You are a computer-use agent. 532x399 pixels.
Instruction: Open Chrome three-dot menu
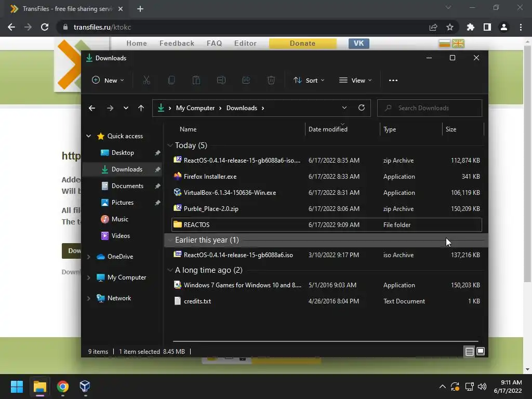click(521, 27)
